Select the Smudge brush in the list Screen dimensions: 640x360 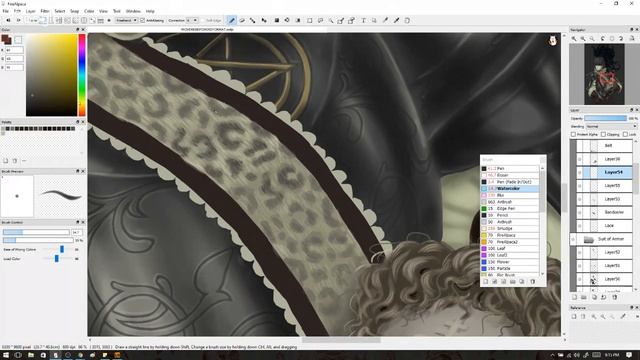(510, 229)
